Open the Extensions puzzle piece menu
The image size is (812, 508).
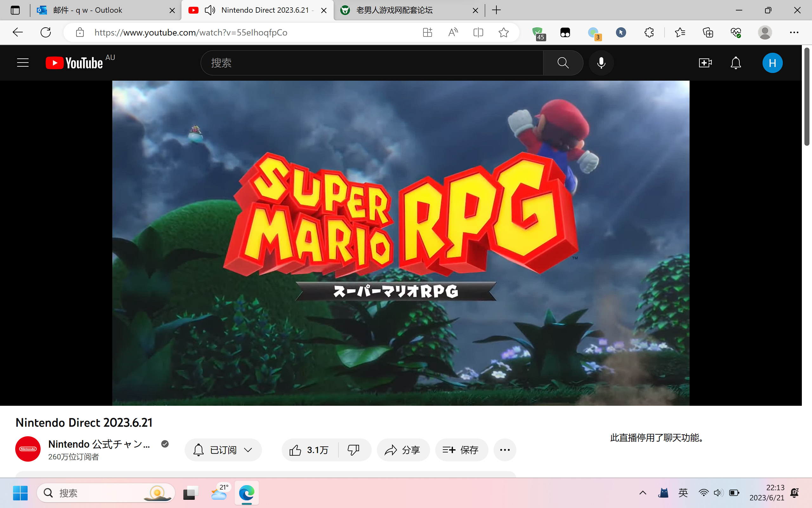click(649, 32)
